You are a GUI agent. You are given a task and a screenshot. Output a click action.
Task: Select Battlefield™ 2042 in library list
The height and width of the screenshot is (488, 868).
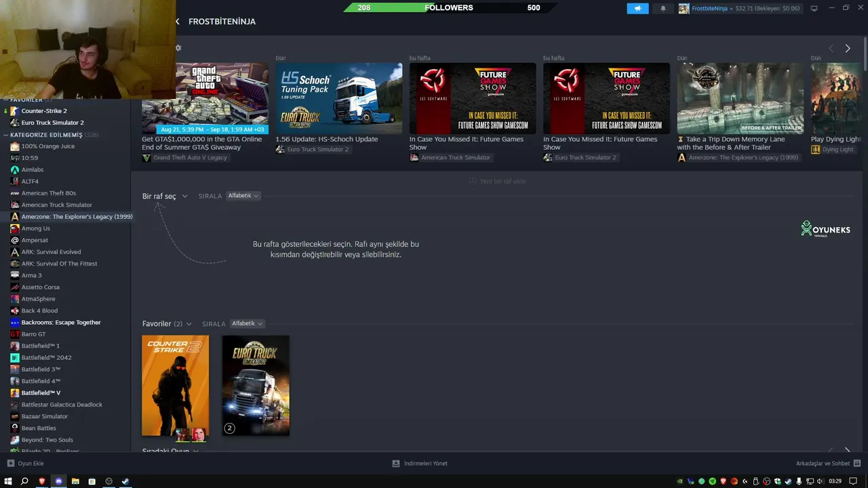pos(46,358)
